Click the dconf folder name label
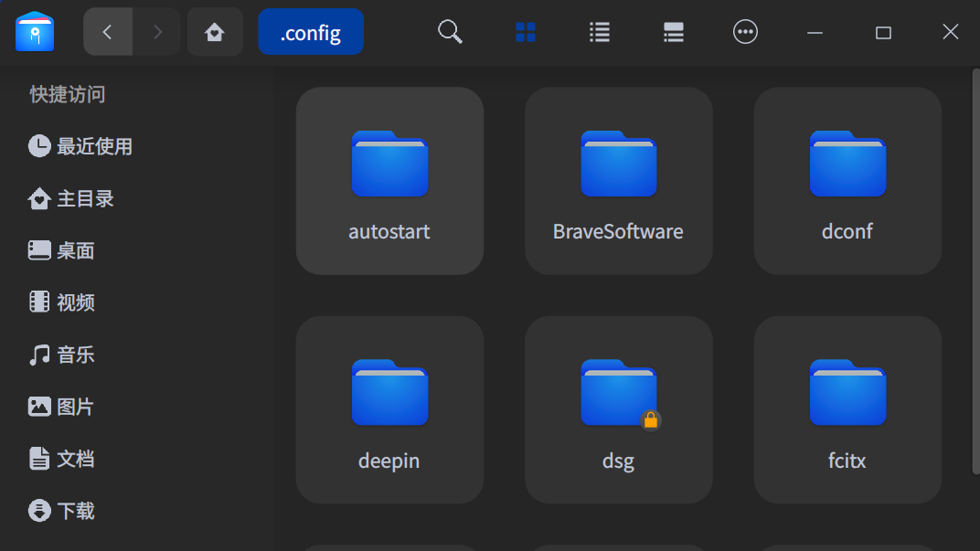This screenshot has width=980, height=551. pos(847,232)
